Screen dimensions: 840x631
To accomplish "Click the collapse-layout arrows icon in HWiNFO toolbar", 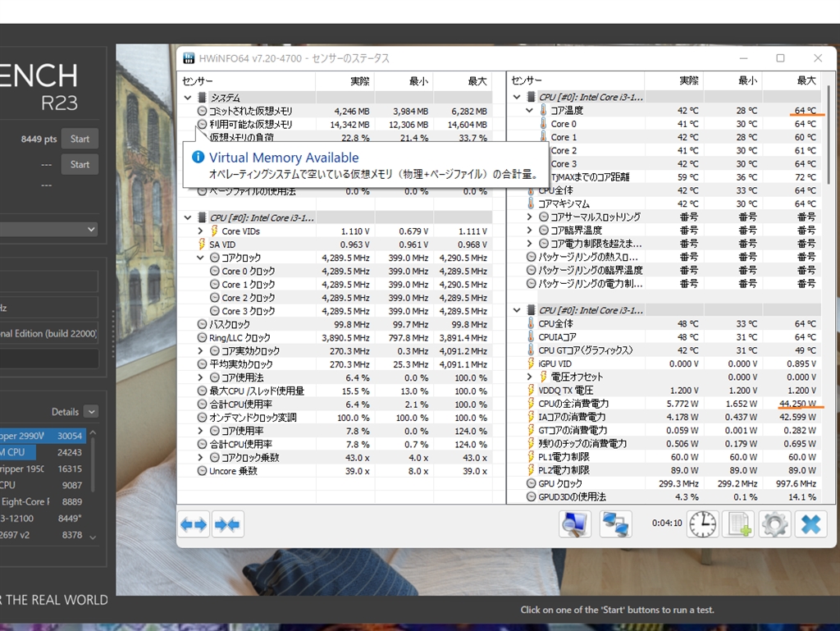I will pos(227,524).
